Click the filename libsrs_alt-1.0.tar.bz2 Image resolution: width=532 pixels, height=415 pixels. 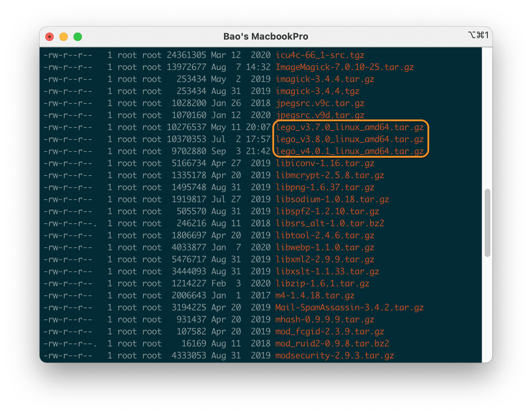pos(330,224)
